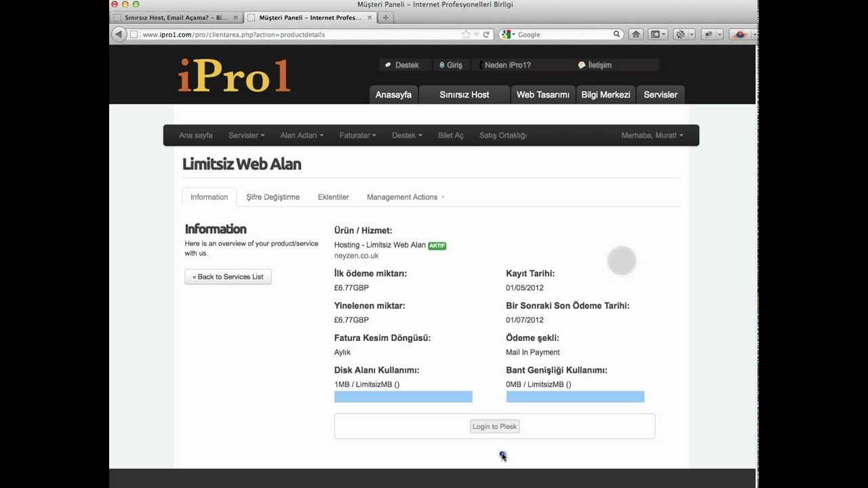Open Web Tasarımı main tab
868x488 pixels.
click(543, 95)
